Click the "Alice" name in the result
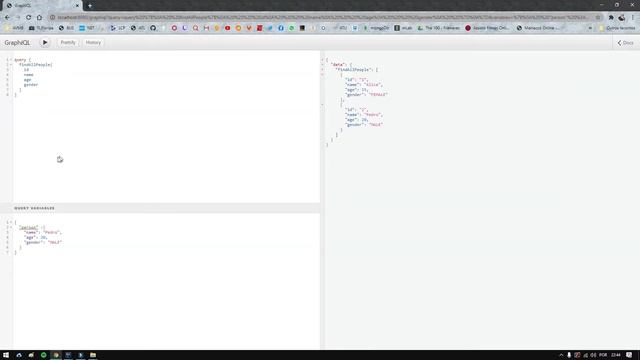Viewport: 640px width, 360px height. (x=371, y=84)
